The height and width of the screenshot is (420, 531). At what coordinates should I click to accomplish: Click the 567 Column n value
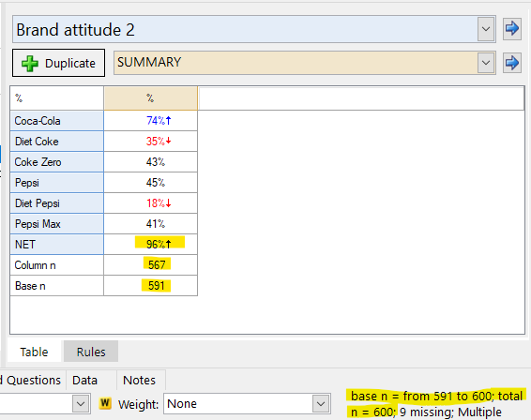click(x=151, y=265)
